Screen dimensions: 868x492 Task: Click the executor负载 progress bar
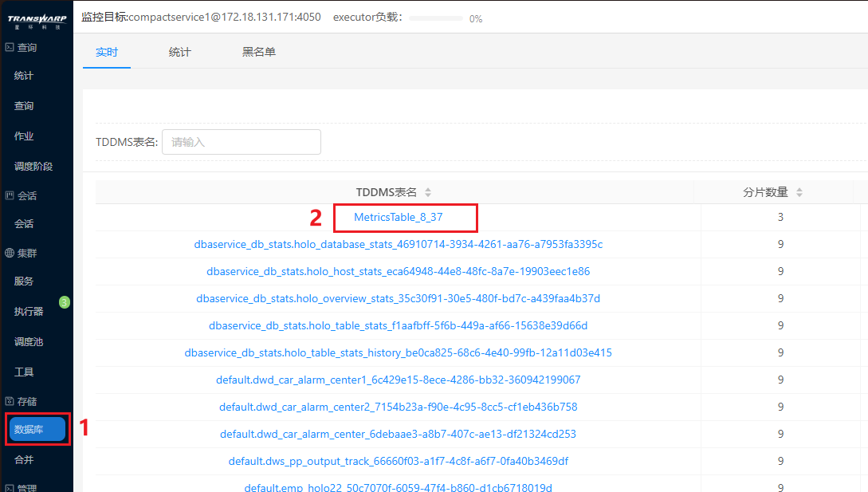(x=436, y=18)
